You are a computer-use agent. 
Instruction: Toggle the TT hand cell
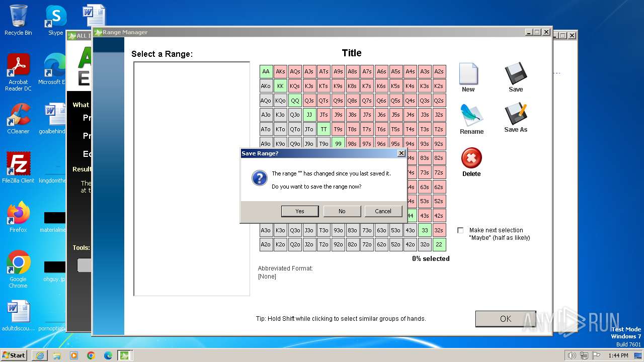pyautogui.click(x=324, y=129)
